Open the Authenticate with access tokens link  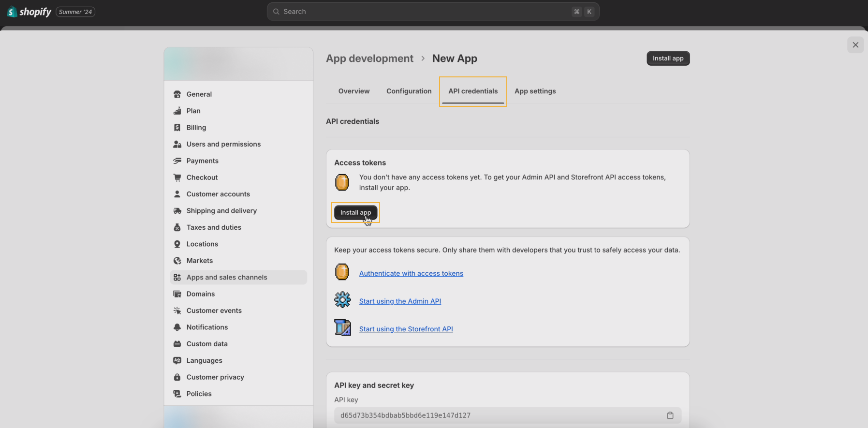pyautogui.click(x=411, y=273)
